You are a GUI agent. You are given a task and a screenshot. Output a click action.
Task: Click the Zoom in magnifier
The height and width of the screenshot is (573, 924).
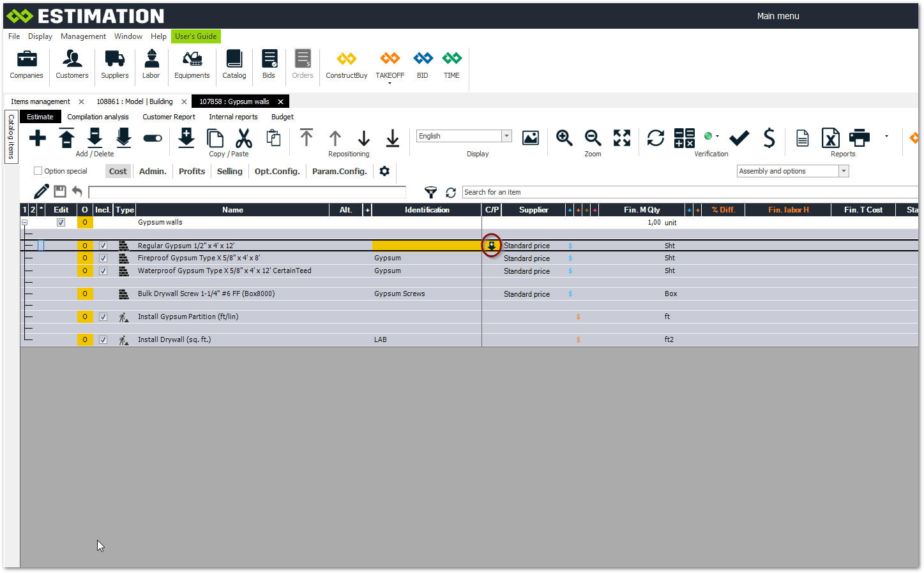pos(564,138)
